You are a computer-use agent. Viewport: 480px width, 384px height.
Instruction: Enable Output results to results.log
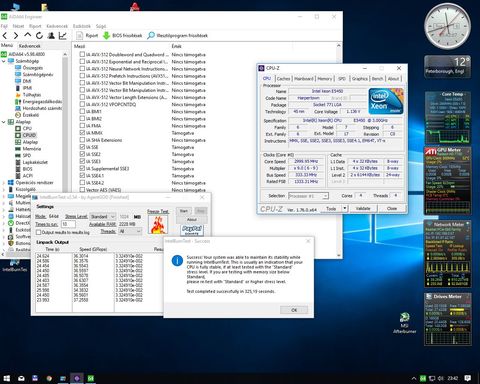38,232
